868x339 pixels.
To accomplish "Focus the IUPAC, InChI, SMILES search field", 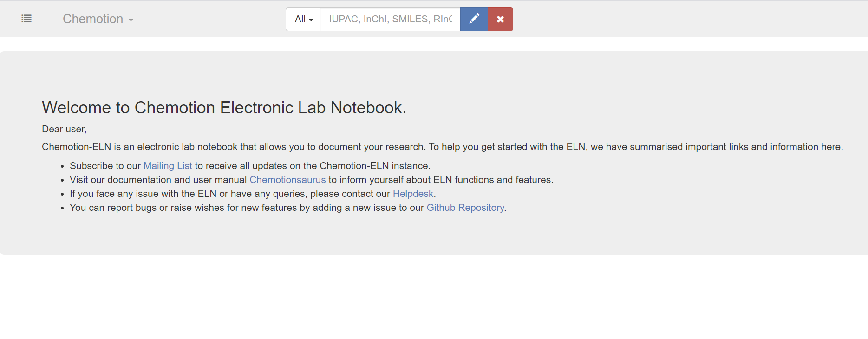I will click(390, 19).
